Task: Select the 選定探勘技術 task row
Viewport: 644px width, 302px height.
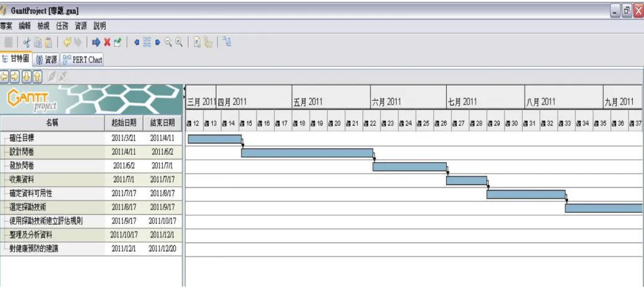Action: click(91, 207)
